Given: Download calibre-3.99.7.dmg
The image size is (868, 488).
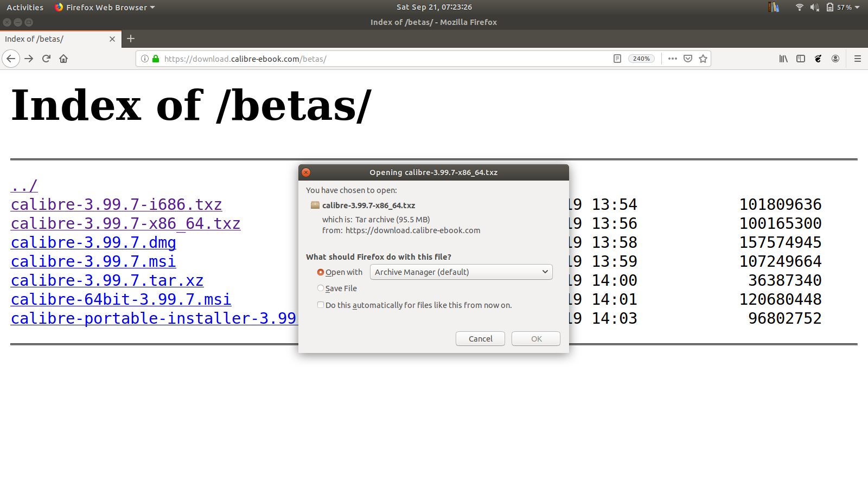Looking at the screenshot, I should click(x=93, y=242).
